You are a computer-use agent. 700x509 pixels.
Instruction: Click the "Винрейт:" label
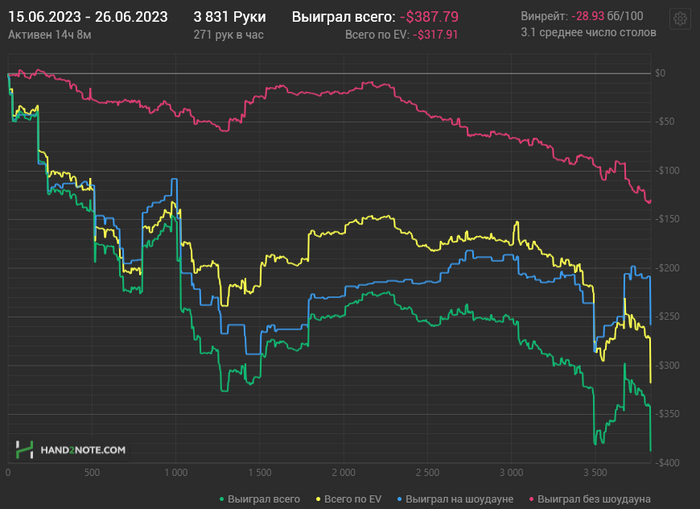pos(544,16)
